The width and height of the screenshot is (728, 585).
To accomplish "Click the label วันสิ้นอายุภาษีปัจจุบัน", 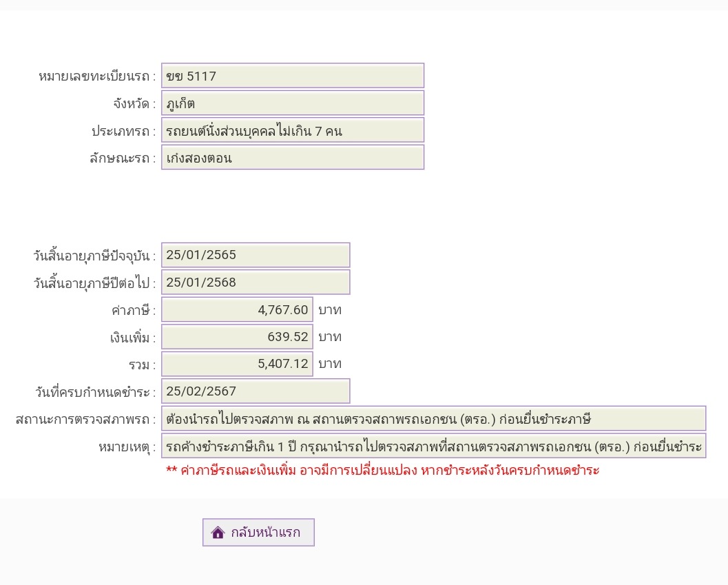I will [94, 256].
